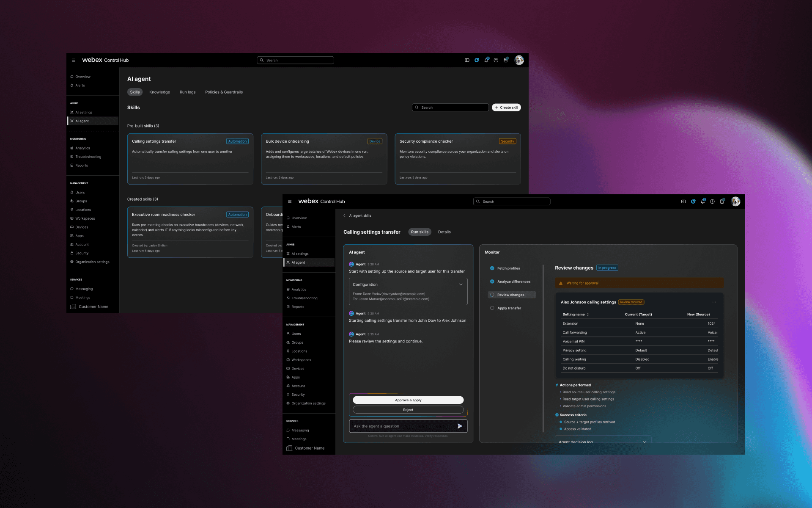Click the side panel icon in back window header
The height and width of the screenshot is (508, 812).
click(x=467, y=60)
